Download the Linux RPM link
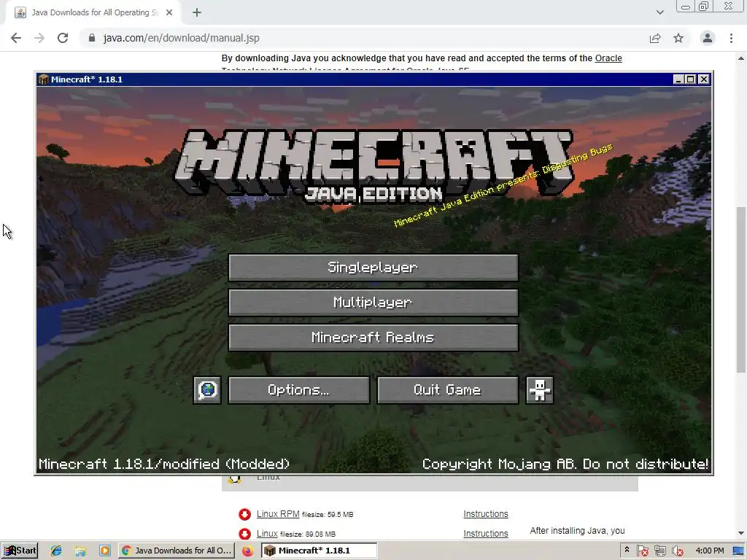Screen dimensions: 747x560 click(x=278, y=514)
